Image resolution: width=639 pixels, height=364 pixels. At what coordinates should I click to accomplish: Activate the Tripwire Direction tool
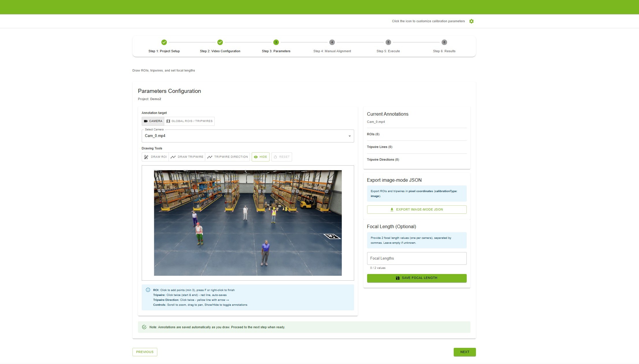pos(227,157)
